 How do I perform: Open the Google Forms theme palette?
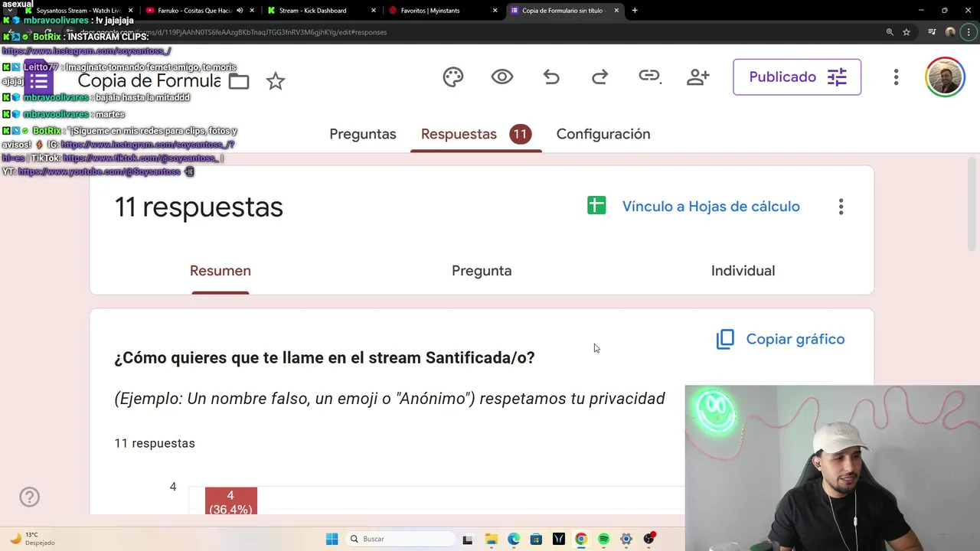pyautogui.click(x=453, y=77)
